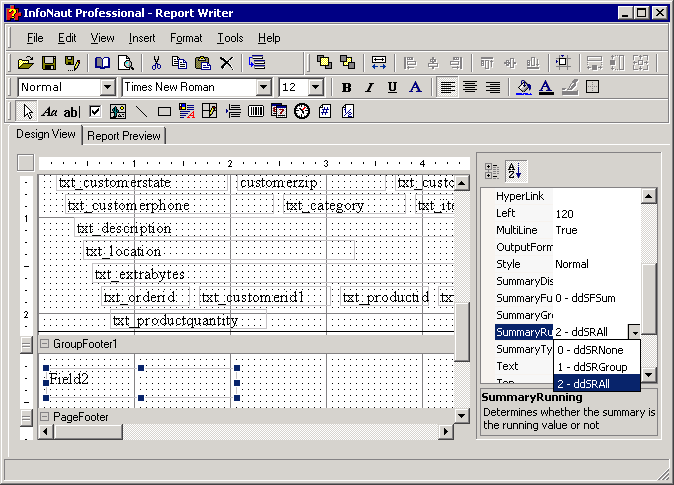
Task: Click design area vertical scroll up arrow
Action: click(x=462, y=183)
